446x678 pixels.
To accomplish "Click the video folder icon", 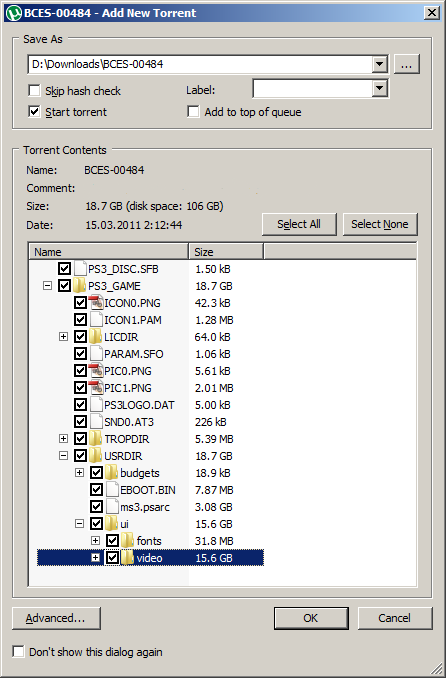I will (128, 557).
